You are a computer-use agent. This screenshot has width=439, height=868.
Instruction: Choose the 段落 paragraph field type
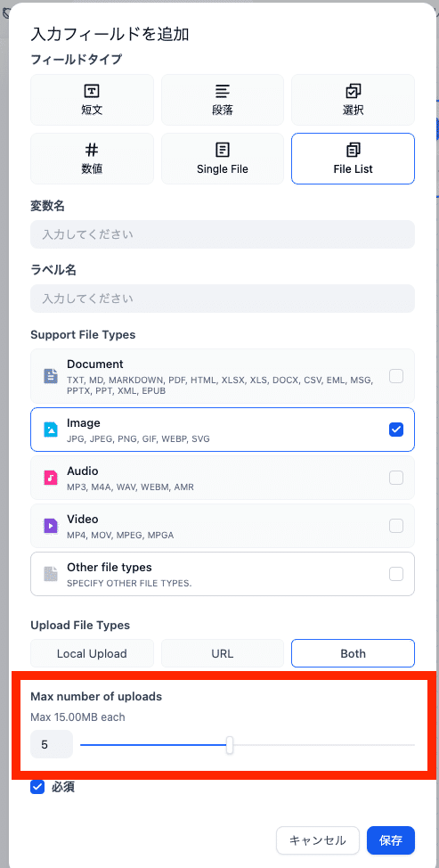point(223,100)
